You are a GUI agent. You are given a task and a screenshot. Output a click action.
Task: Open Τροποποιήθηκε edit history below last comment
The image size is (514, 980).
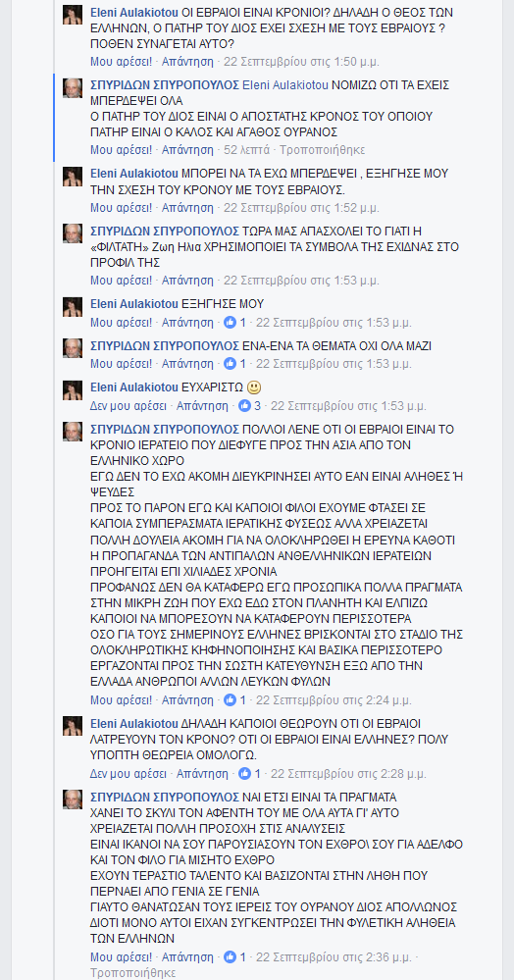pos(133,972)
